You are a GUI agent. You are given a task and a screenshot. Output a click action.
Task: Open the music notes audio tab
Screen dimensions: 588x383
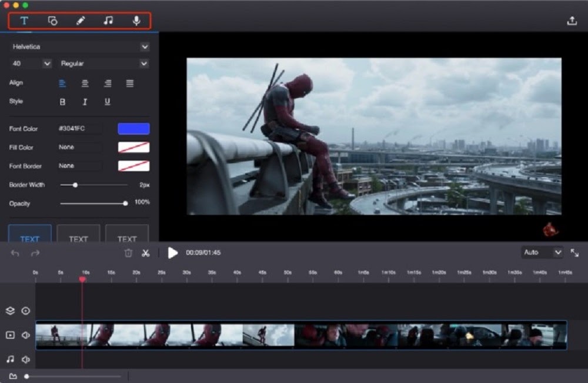(x=108, y=21)
